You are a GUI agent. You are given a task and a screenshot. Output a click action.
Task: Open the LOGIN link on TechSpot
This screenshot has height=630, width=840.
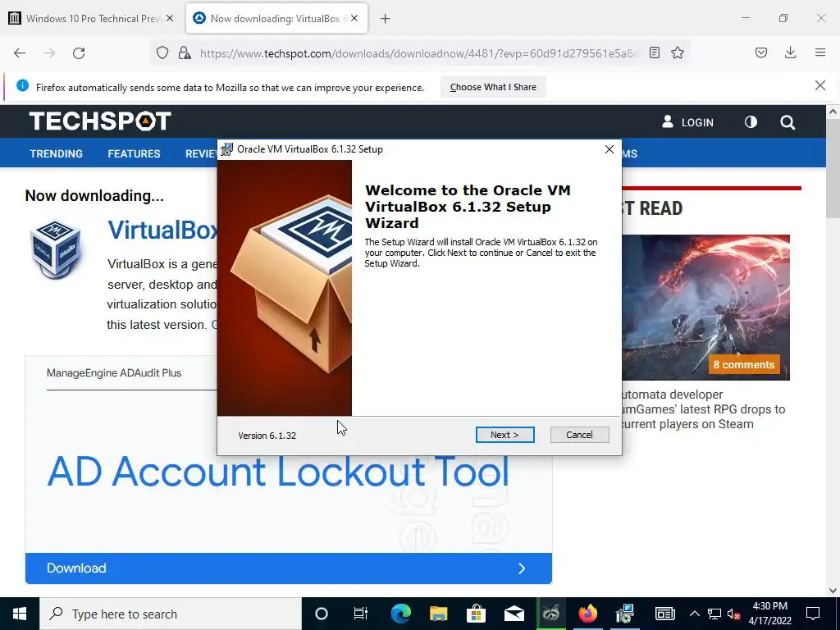pos(688,122)
